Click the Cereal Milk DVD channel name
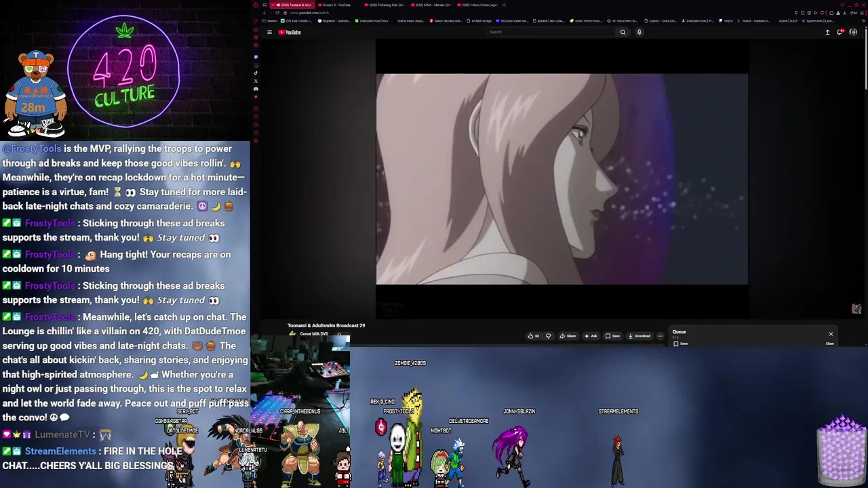Image resolution: width=868 pixels, height=488 pixels. tap(314, 333)
